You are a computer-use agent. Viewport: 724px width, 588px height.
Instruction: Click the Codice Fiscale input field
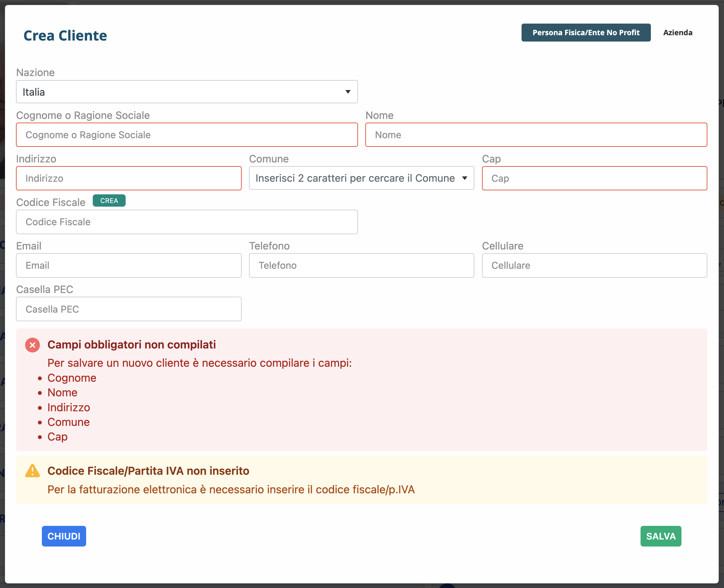pos(186,222)
